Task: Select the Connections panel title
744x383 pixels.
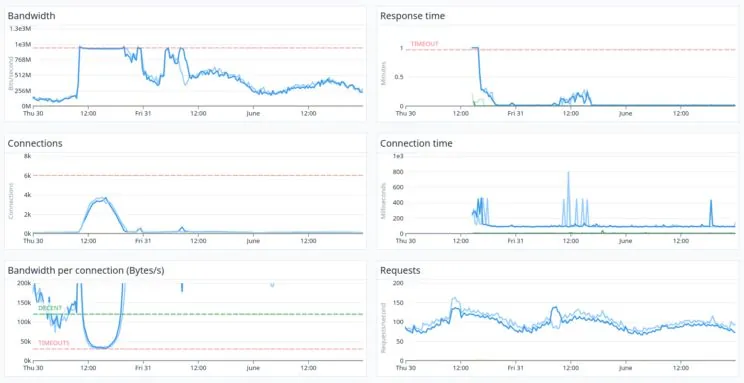Action: tap(35, 143)
